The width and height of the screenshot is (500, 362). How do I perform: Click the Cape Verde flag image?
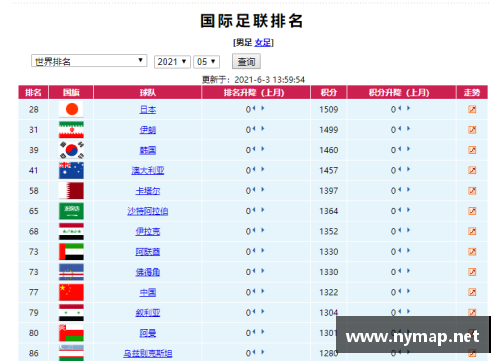point(71,272)
